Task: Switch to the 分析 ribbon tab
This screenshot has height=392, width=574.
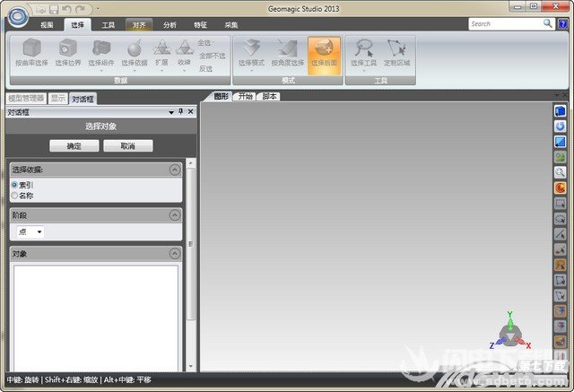Action: tap(170, 24)
